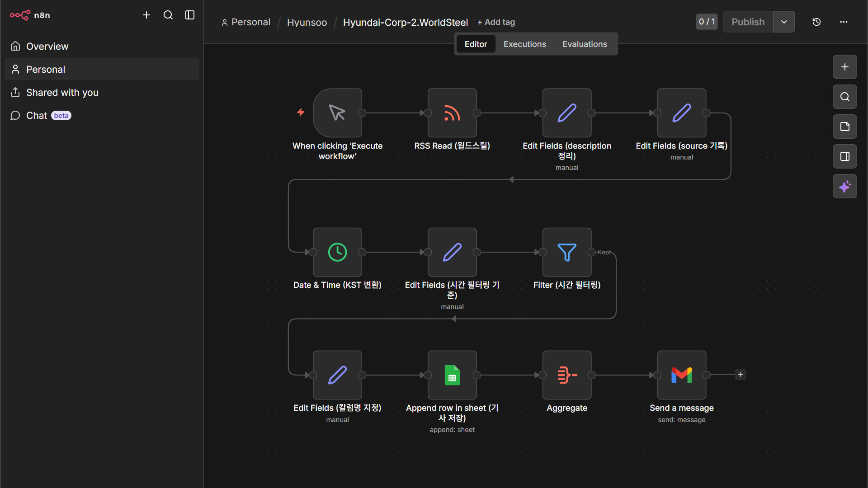Open the Date & Time KST node
Image resolution: width=868 pixels, height=488 pixels.
337,252
